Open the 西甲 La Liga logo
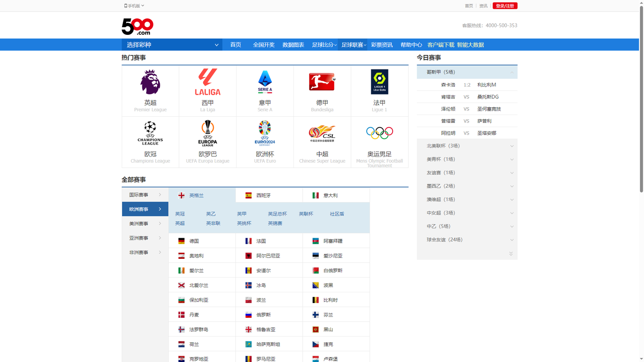Screen dimensions: 644x362 (x=208, y=82)
